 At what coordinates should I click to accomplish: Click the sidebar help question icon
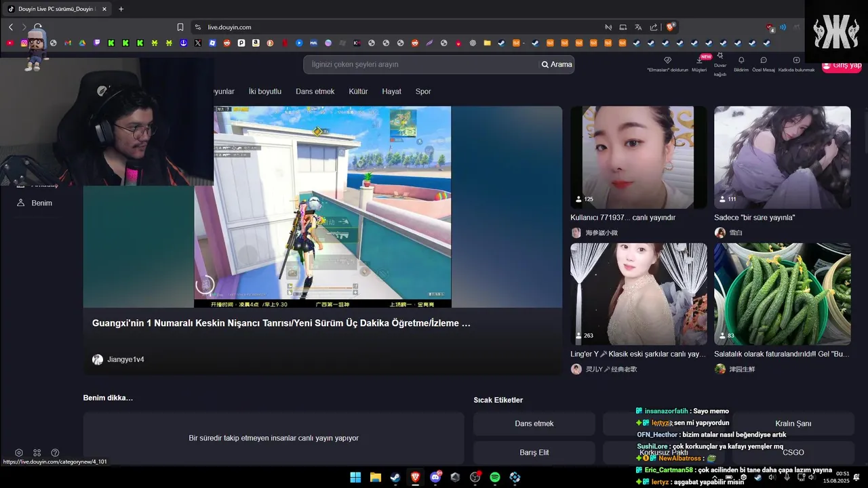pyautogui.click(x=56, y=453)
